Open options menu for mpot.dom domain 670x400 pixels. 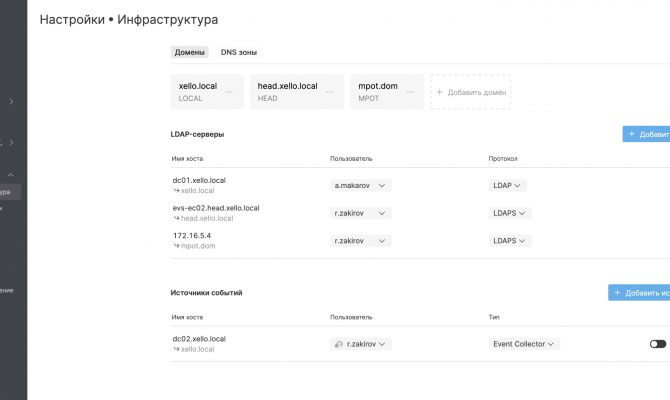411,92
